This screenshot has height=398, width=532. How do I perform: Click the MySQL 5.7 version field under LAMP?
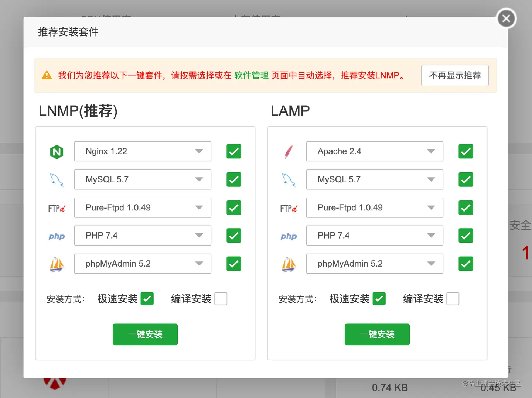374,179
